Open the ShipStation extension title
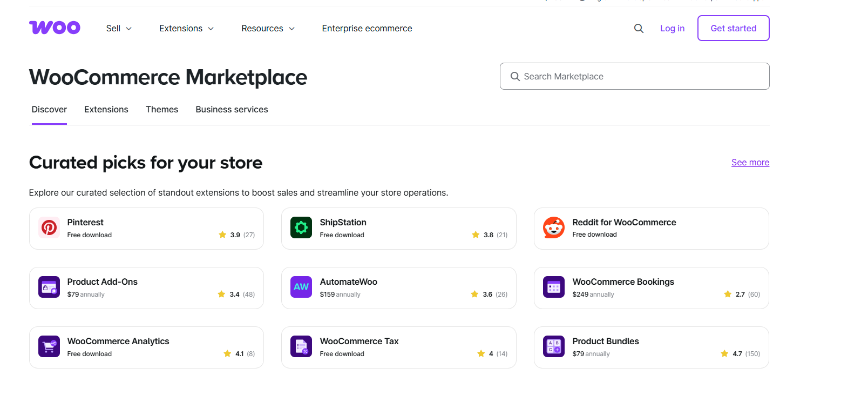Viewport: 868px width, 395px height. click(343, 222)
